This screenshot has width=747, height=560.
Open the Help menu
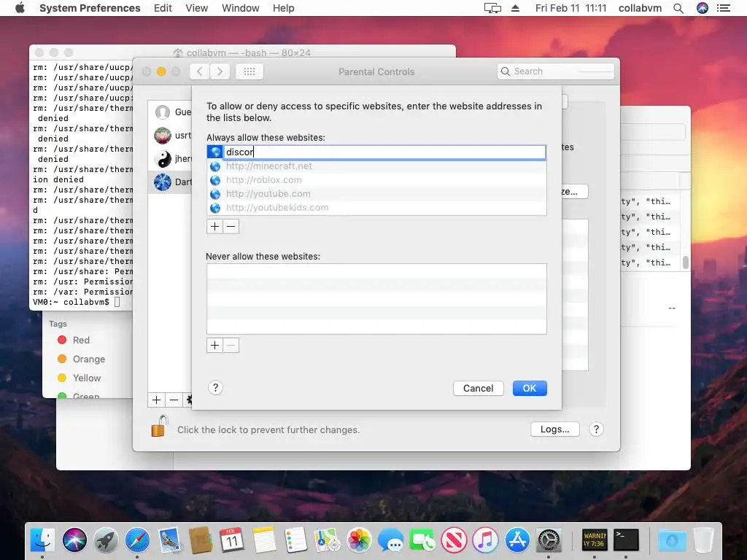(284, 8)
